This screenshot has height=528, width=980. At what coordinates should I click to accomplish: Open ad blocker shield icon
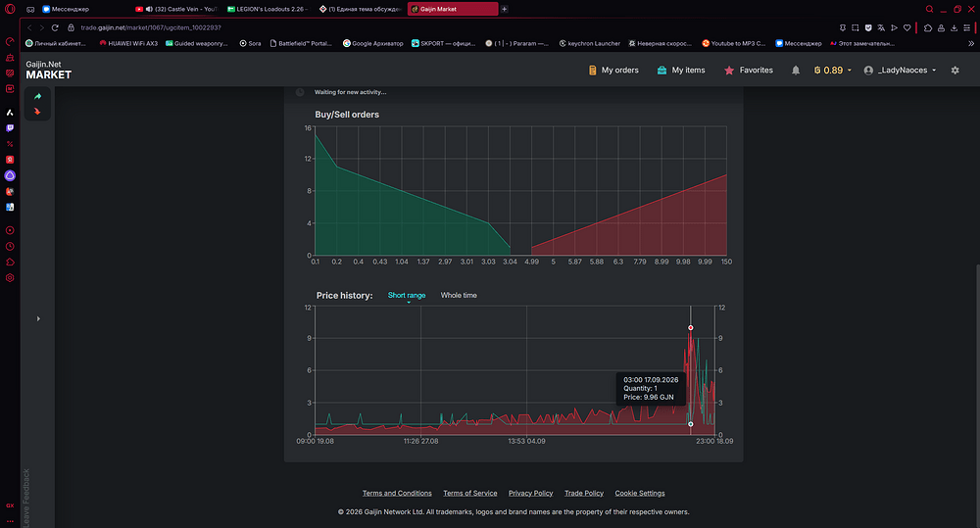click(x=868, y=27)
